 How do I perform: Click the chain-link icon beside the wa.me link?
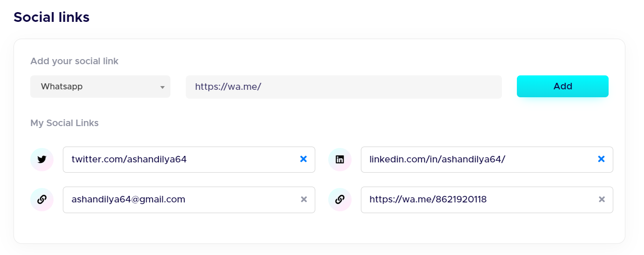(340, 200)
